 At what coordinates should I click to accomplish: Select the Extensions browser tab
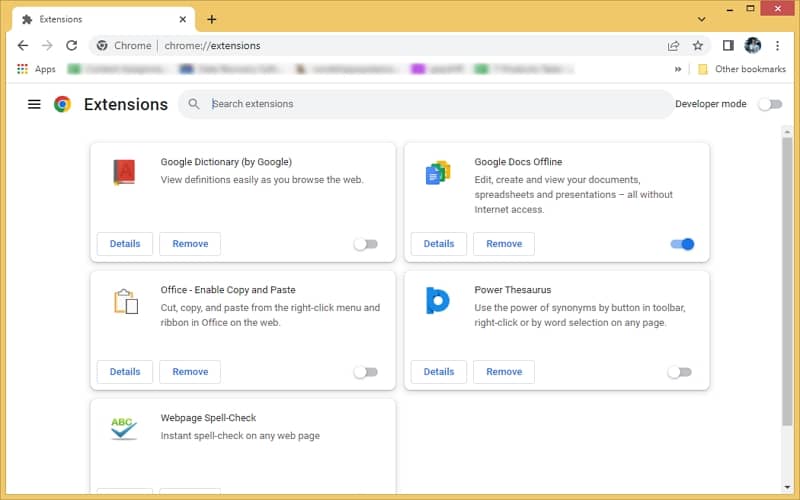coord(104,19)
